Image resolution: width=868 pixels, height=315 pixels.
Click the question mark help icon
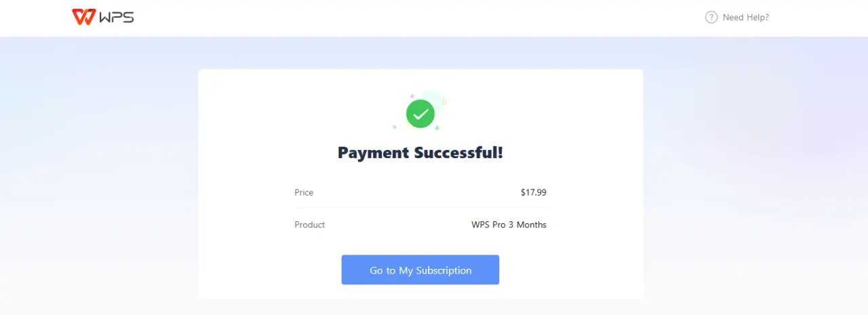pos(711,17)
